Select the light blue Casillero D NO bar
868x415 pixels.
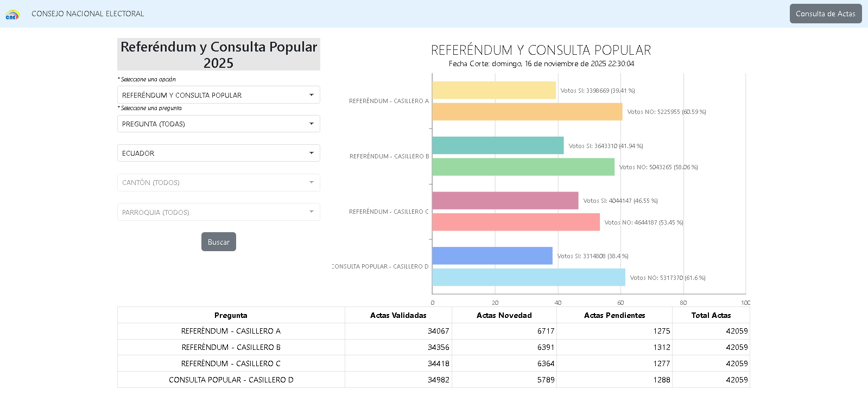click(x=529, y=277)
